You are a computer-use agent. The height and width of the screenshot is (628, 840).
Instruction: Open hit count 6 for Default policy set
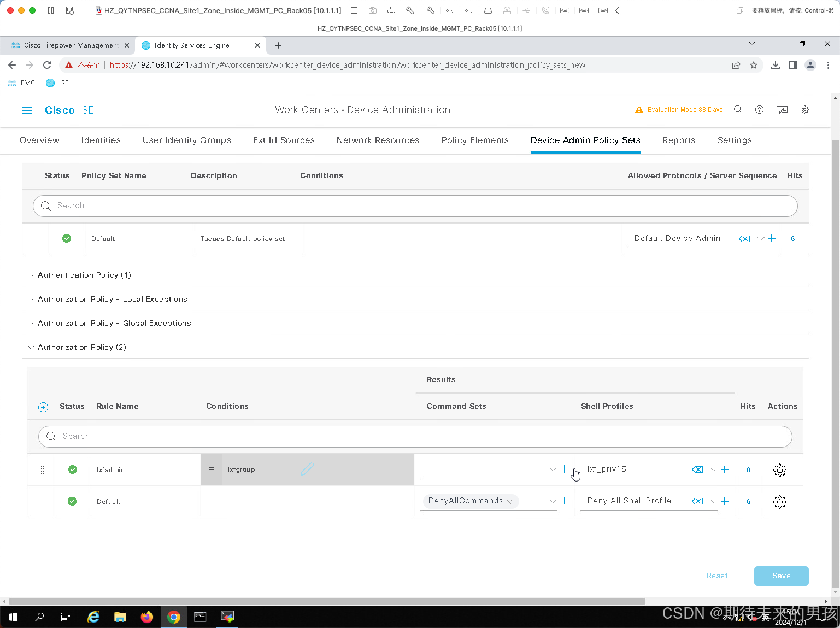point(792,239)
